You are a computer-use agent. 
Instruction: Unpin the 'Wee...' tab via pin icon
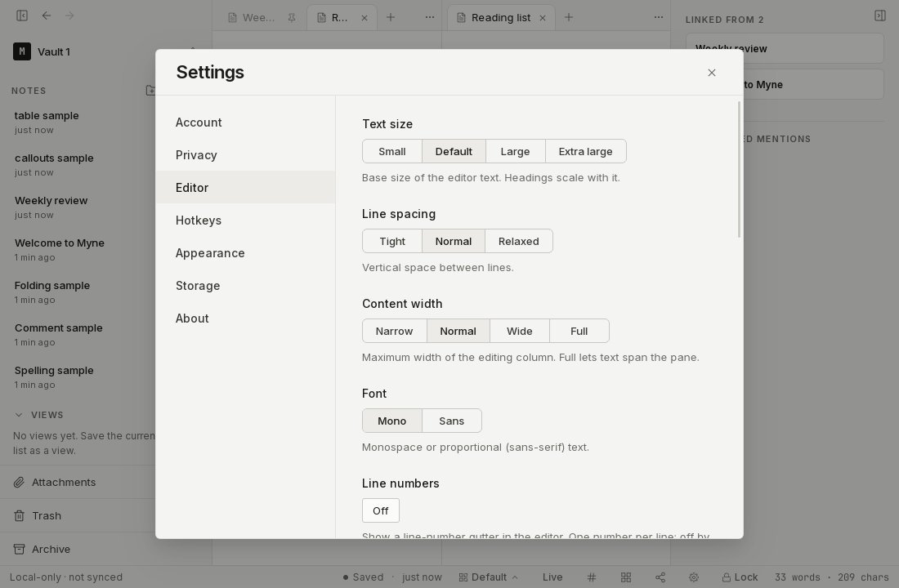[292, 18]
